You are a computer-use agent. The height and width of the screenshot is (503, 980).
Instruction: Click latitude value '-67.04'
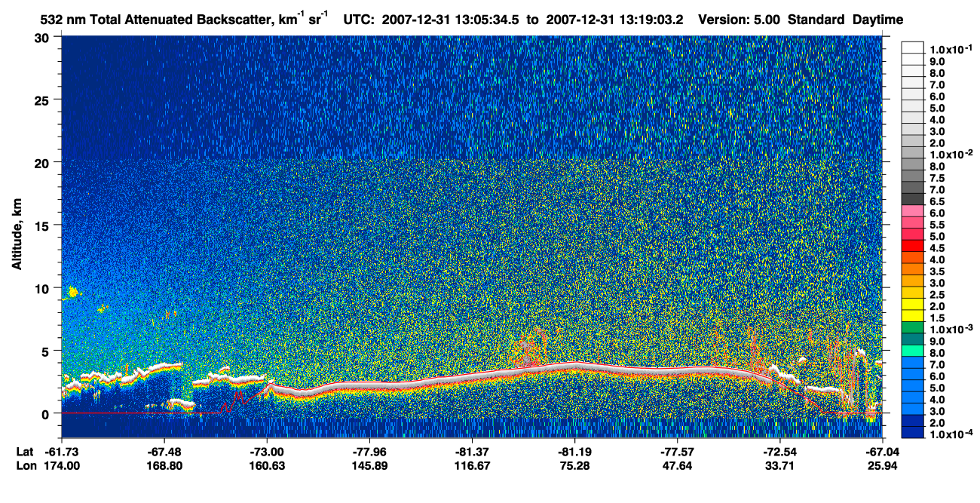[x=881, y=452]
